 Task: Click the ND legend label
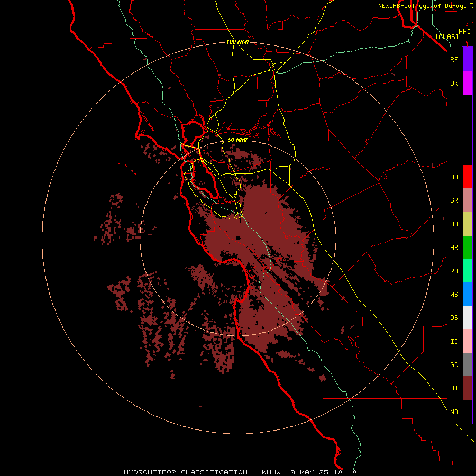[x=454, y=412]
